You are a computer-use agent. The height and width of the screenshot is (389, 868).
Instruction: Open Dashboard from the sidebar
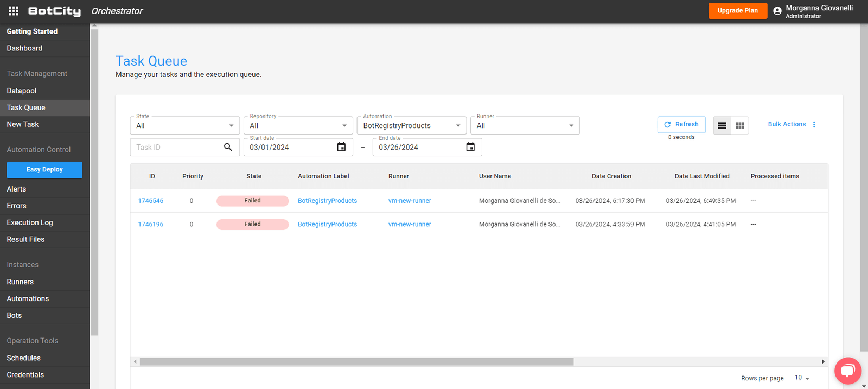pyautogui.click(x=24, y=48)
